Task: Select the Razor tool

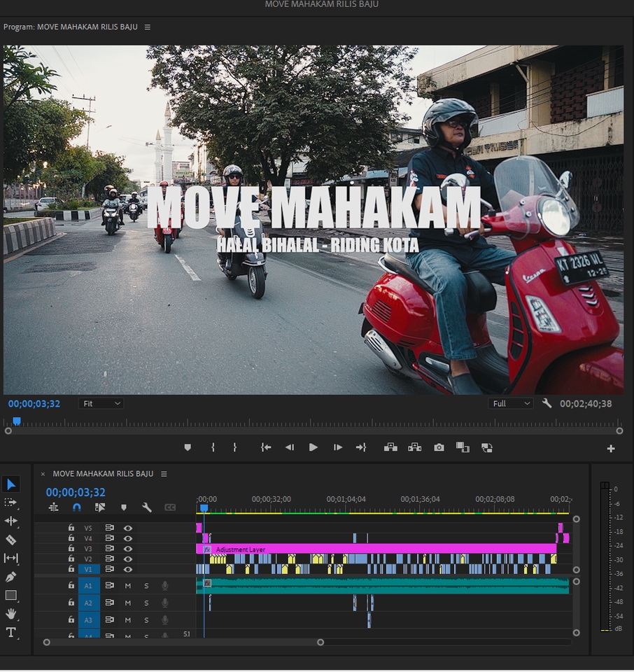Action: (10, 538)
